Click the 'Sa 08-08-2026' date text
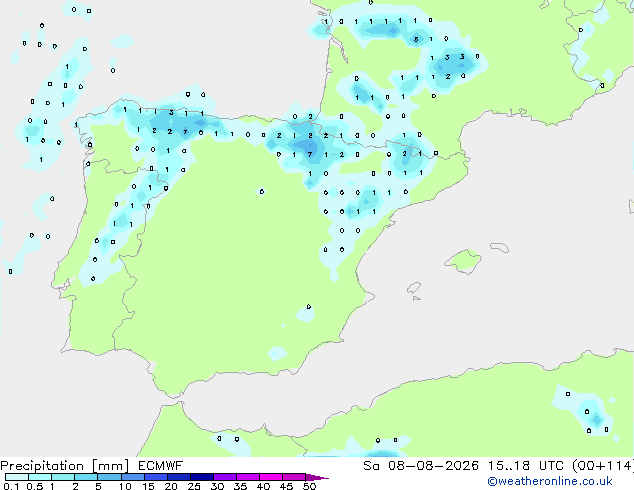The image size is (634, 490). (x=421, y=466)
